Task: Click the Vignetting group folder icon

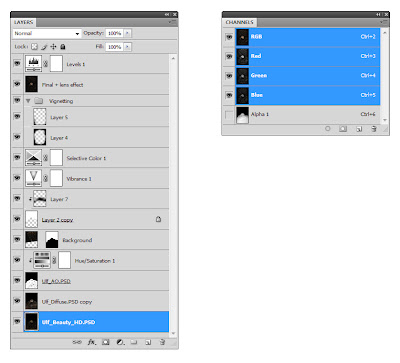Action: pos(39,101)
